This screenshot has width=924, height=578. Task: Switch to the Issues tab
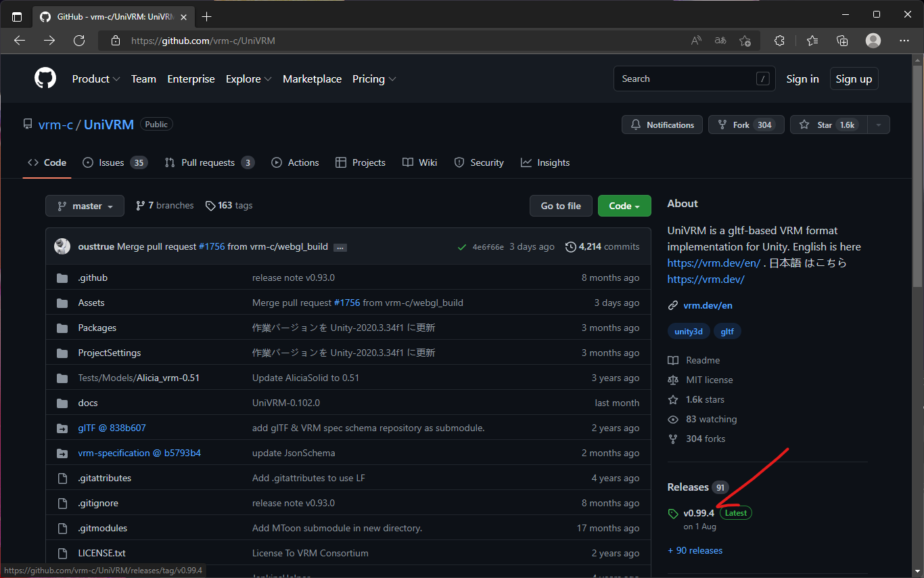tap(114, 162)
